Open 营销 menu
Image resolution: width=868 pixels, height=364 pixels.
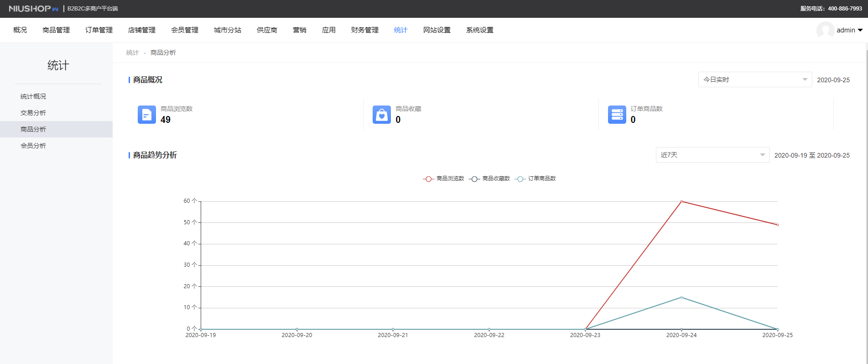300,30
